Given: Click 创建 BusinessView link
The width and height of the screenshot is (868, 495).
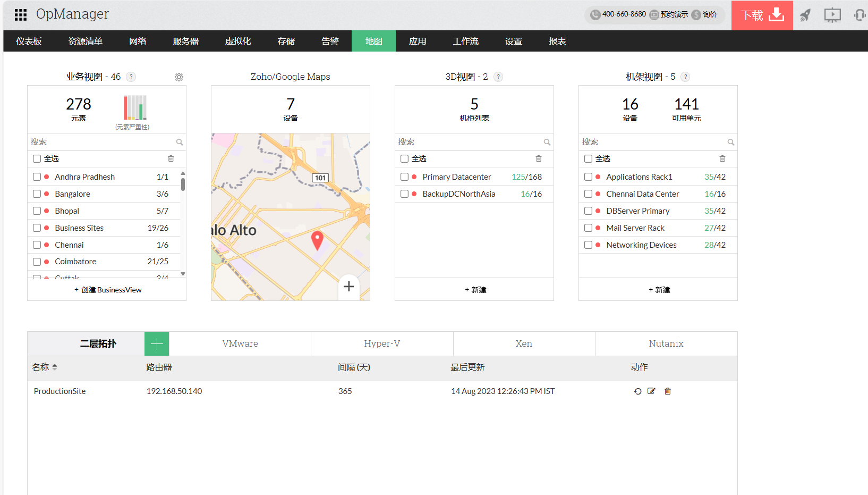Looking at the screenshot, I should pyautogui.click(x=108, y=290).
